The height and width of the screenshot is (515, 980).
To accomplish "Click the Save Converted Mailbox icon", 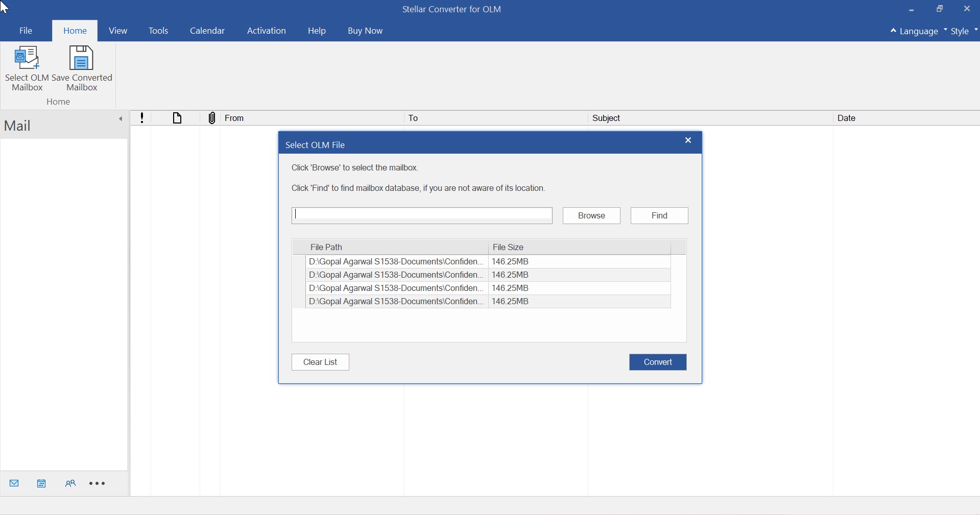I will pyautogui.click(x=82, y=59).
